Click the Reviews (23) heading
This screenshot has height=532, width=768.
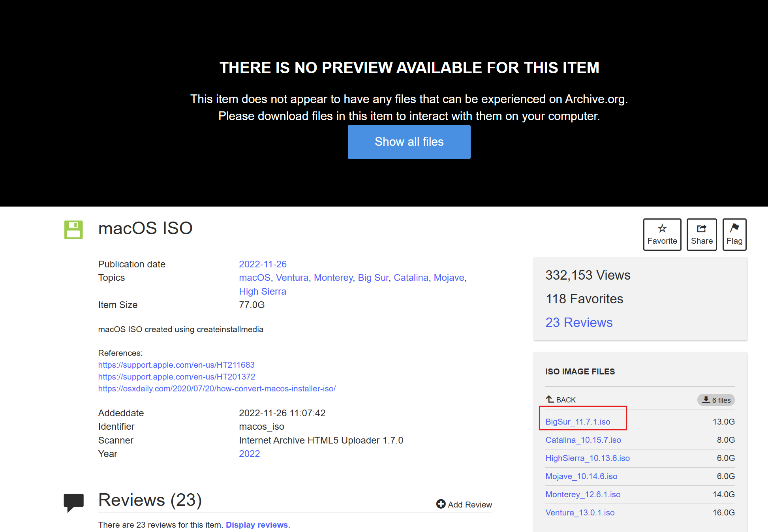pyautogui.click(x=150, y=500)
